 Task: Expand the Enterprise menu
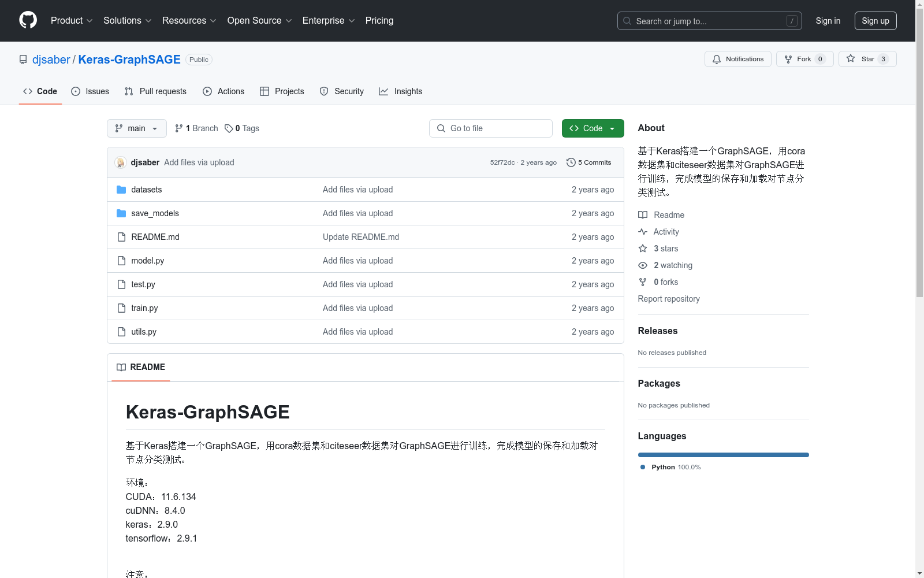click(329, 21)
